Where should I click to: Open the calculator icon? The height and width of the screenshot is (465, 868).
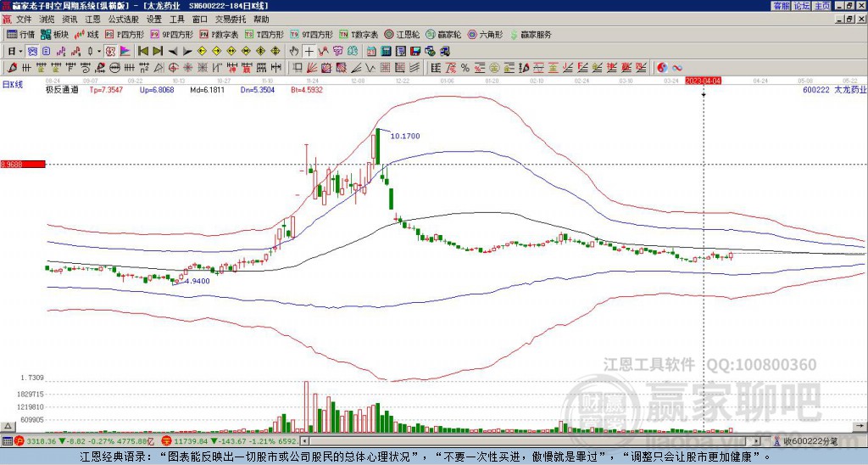pos(386,51)
